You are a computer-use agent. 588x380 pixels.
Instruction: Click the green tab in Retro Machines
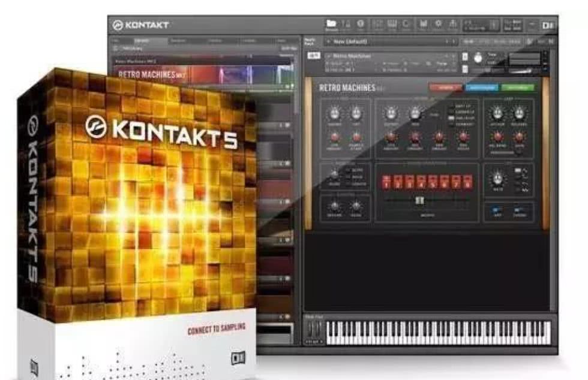(517, 88)
